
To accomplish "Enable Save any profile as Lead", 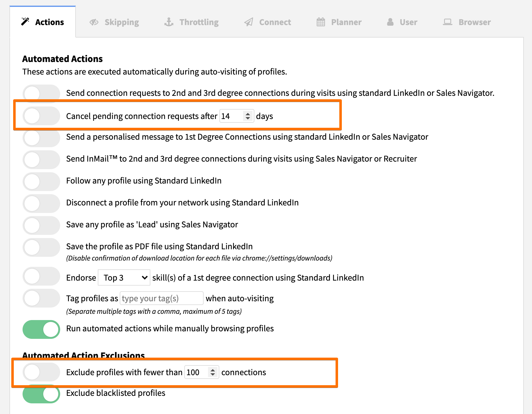I will click(41, 225).
